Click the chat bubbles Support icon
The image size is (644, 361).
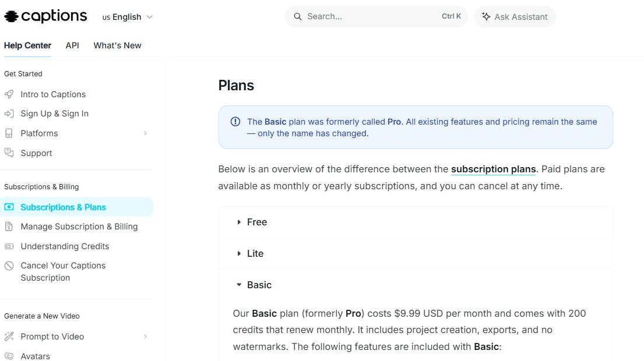(9, 153)
